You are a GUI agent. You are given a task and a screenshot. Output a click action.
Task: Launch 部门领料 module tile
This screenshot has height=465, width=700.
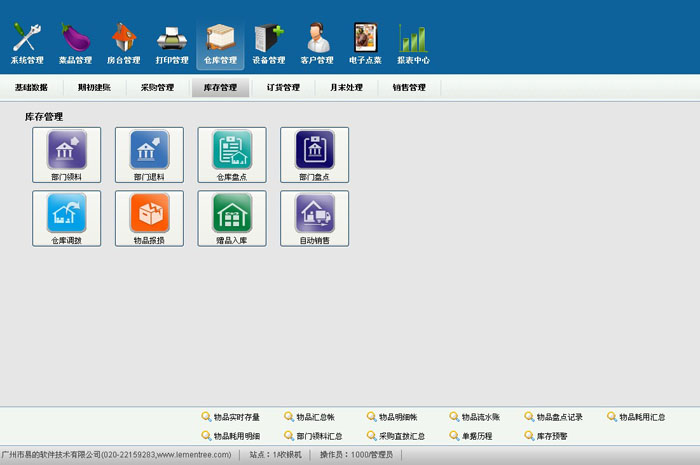(67, 155)
